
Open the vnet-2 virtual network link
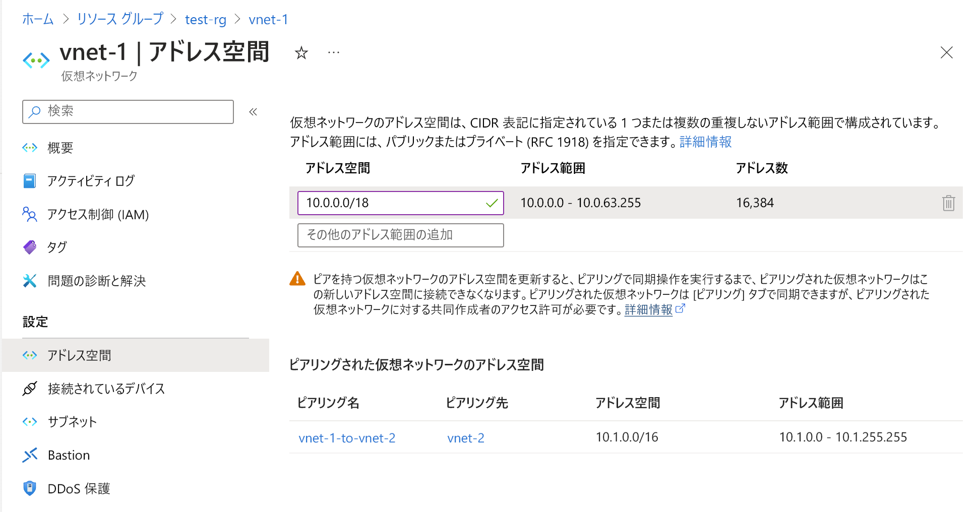pos(465,437)
